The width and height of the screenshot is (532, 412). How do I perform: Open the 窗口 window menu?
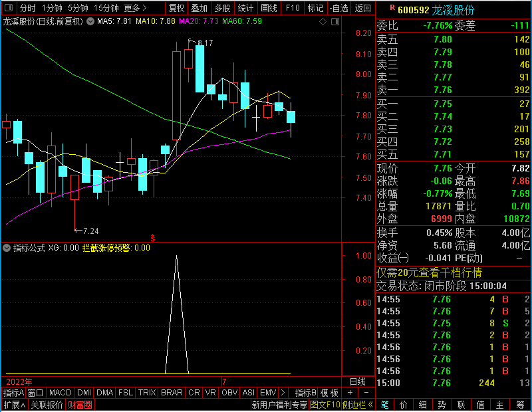[35, 393]
